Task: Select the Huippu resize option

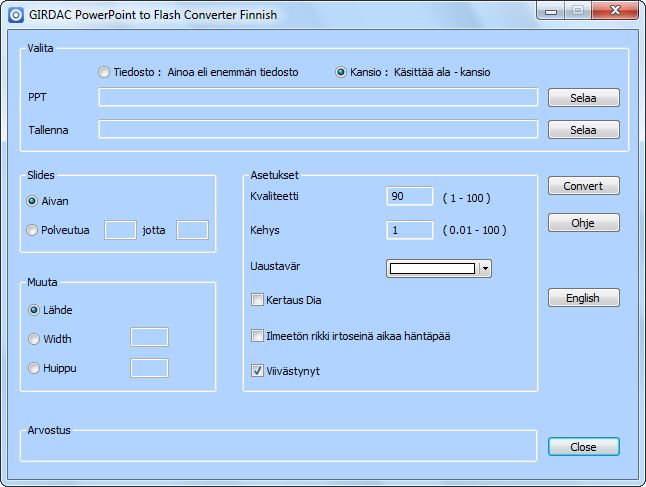Action: click(x=34, y=368)
